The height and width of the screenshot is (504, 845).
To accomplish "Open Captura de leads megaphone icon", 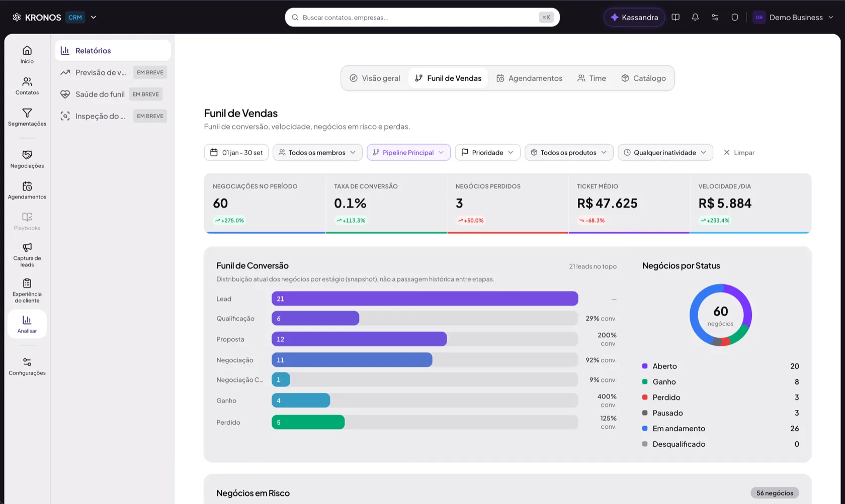I will (27, 247).
